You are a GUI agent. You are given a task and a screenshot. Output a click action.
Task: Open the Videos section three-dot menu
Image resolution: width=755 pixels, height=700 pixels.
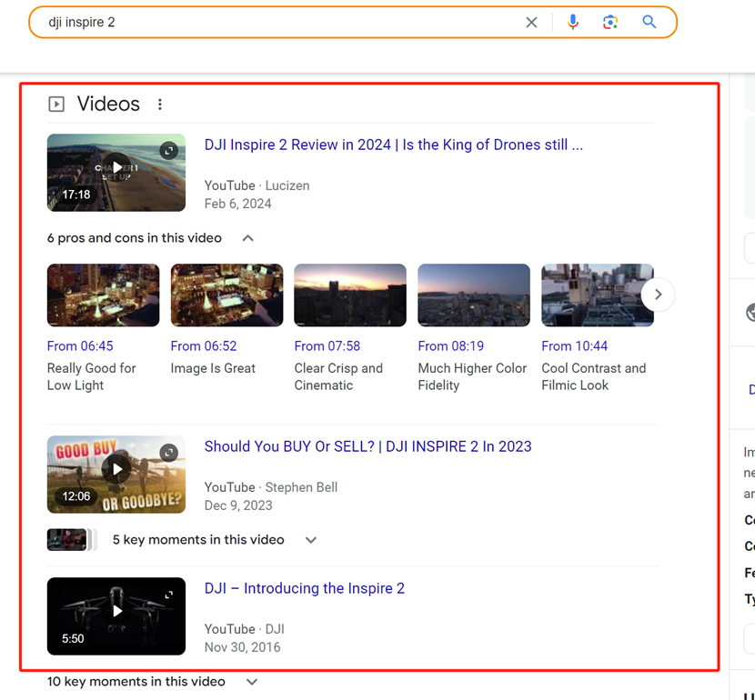(x=160, y=105)
